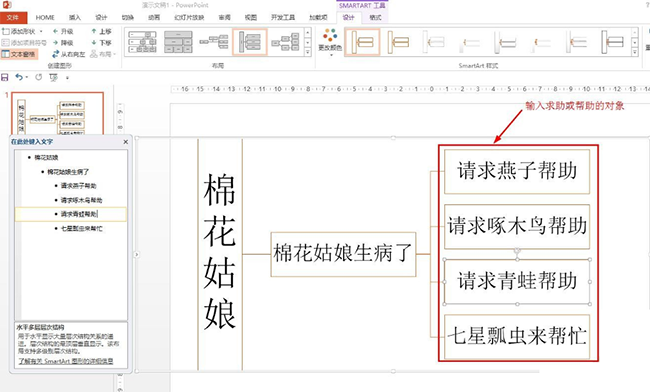This screenshot has height=392, width=650.
Task: Select the gray table hierarchy layout thumbnail
Action: point(178,42)
